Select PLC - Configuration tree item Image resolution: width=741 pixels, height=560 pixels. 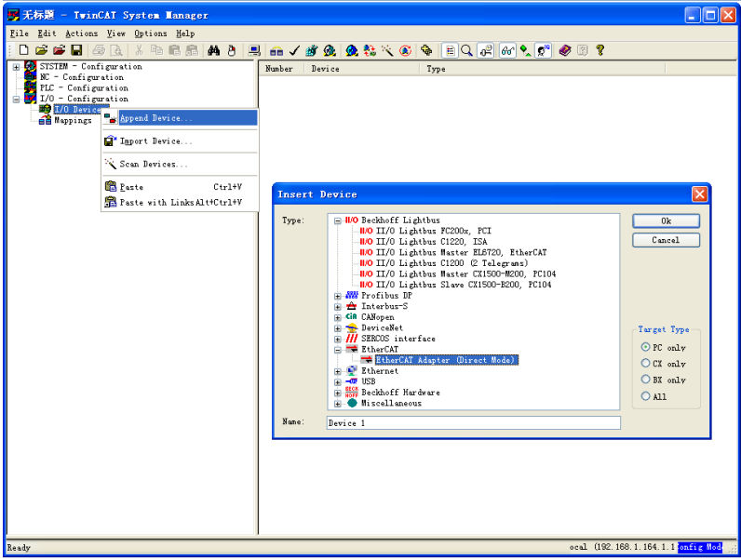click(x=84, y=87)
